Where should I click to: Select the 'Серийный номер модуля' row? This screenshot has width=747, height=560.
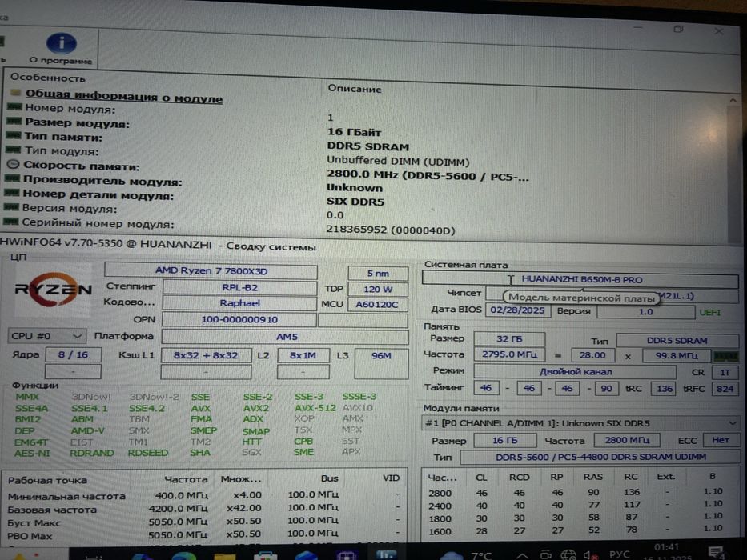98,223
